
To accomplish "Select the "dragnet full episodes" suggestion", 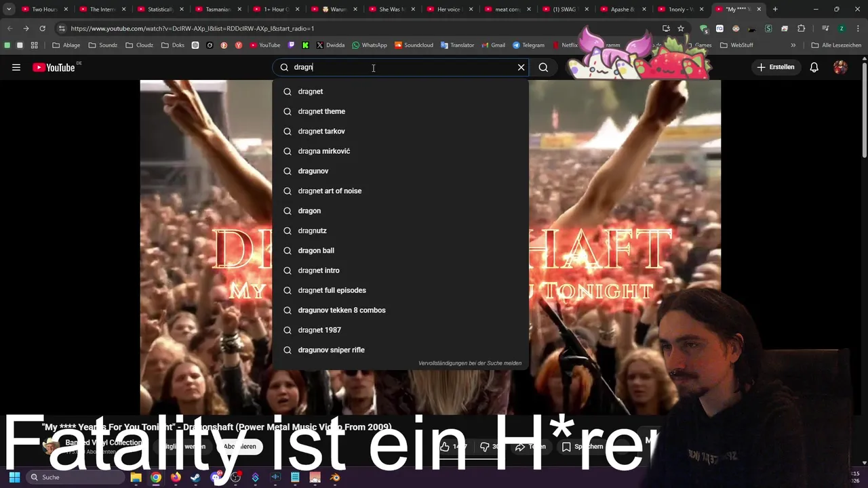I will 400,290.
